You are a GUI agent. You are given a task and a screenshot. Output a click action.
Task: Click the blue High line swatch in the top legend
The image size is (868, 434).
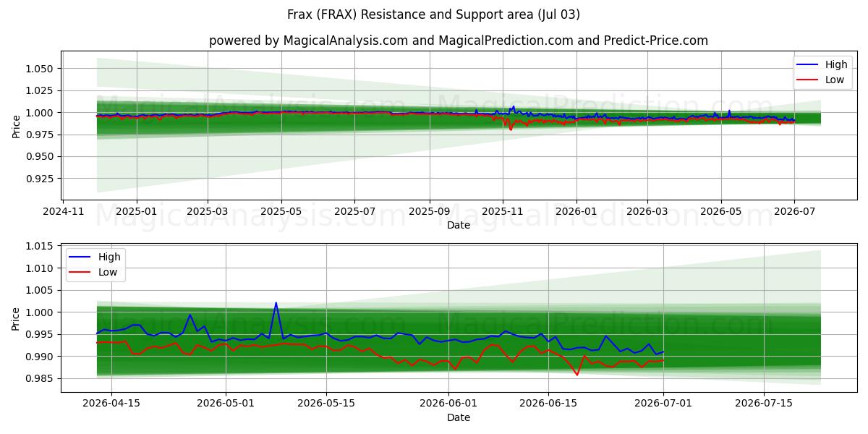(808, 65)
